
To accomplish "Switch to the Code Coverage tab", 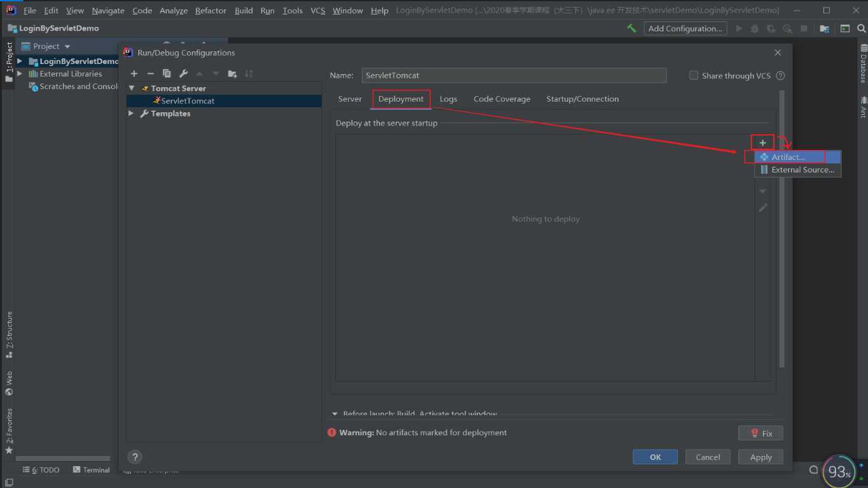I will coord(502,99).
